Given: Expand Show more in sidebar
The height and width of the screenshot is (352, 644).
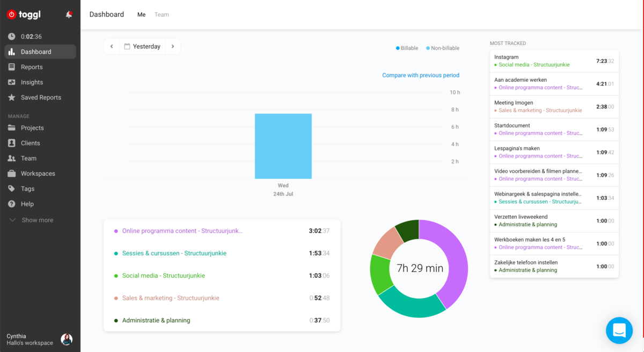Looking at the screenshot, I should pyautogui.click(x=37, y=220).
